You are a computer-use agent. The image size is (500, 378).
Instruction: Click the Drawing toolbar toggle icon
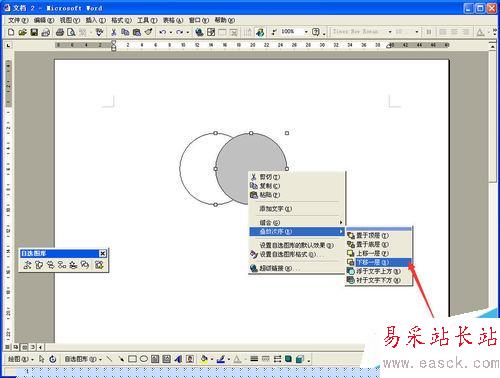260,32
